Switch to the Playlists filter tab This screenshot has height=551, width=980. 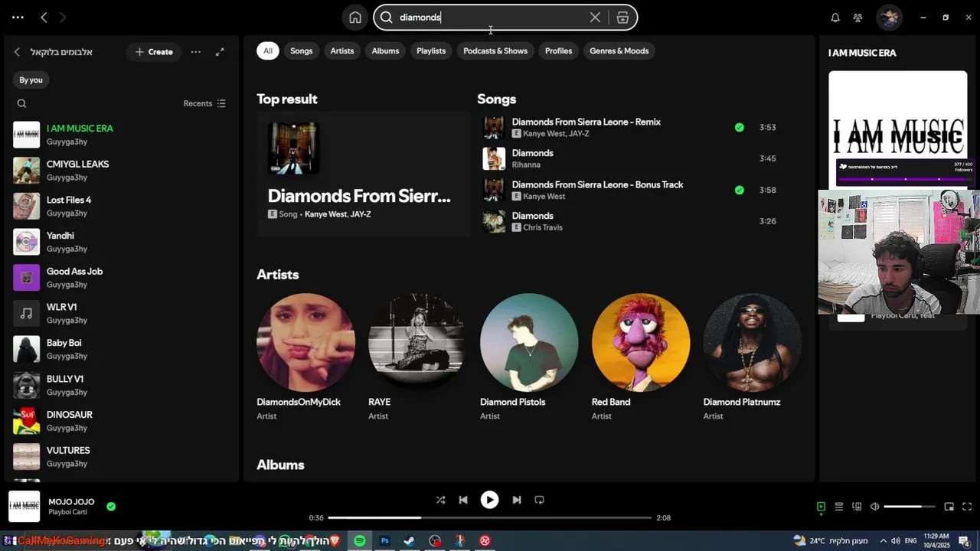point(431,51)
